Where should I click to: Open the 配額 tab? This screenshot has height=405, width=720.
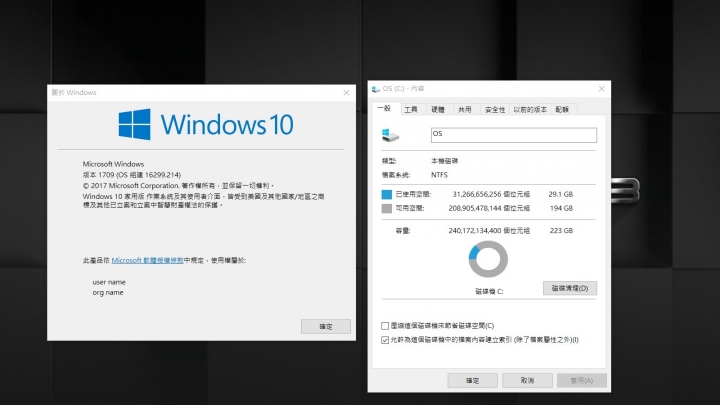pos(562,109)
